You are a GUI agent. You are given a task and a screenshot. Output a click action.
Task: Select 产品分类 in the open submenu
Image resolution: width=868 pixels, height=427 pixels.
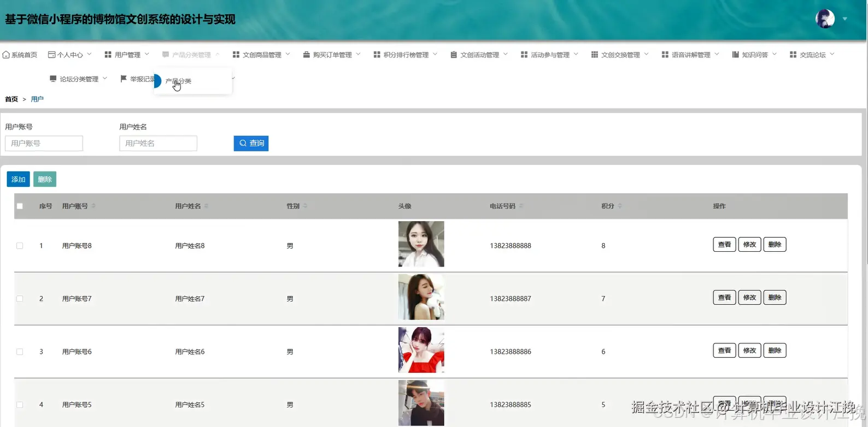coord(193,81)
